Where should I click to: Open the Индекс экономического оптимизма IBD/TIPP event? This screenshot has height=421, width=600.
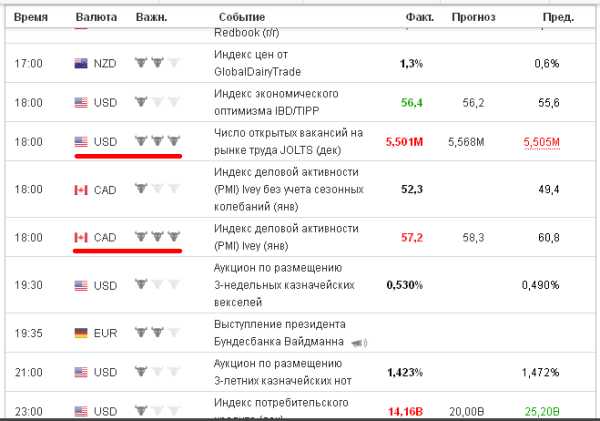[276, 102]
